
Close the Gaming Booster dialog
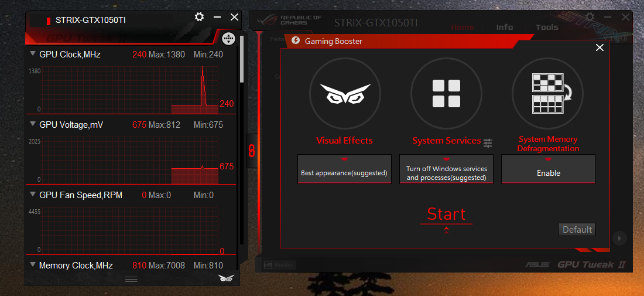(x=600, y=47)
